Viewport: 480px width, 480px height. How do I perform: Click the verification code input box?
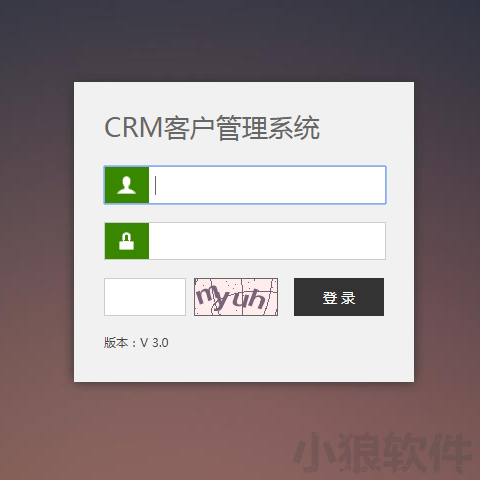(x=145, y=297)
